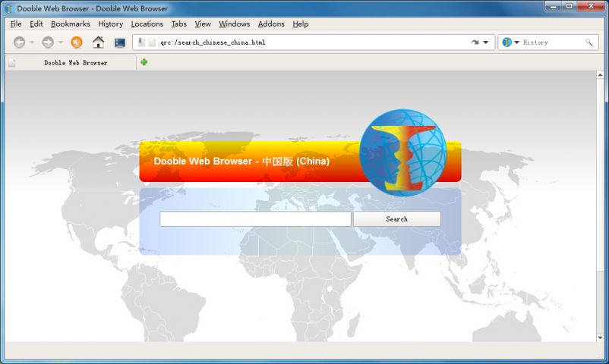The height and width of the screenshot is (364, 609).
Task: Select the Dooble Web Browser tab
Action: [74, 63]
